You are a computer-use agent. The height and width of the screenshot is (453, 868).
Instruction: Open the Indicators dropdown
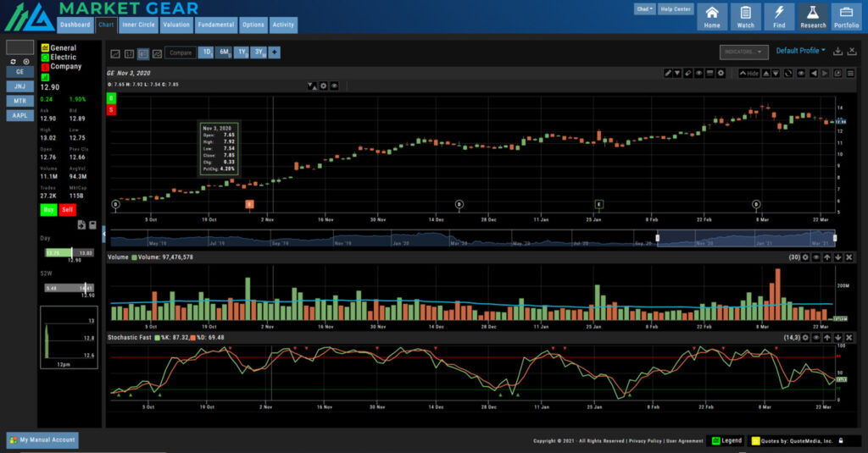[x=743, y=52]
